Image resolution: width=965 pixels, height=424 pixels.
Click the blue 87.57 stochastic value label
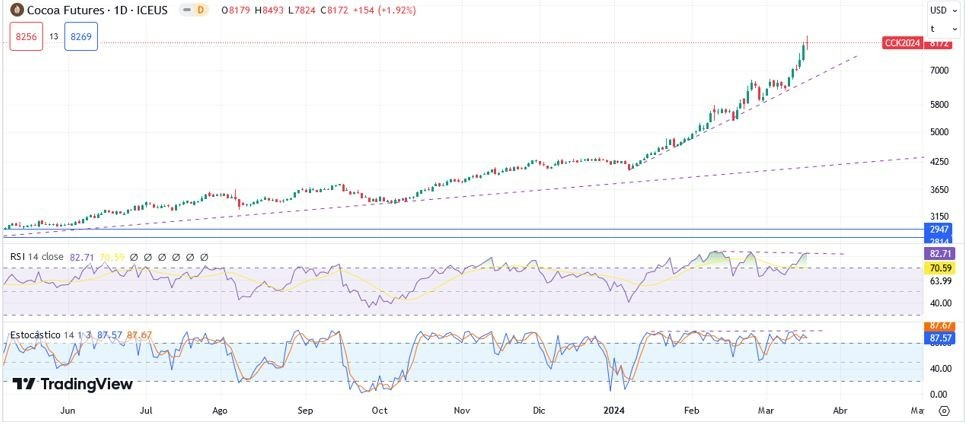937,338
